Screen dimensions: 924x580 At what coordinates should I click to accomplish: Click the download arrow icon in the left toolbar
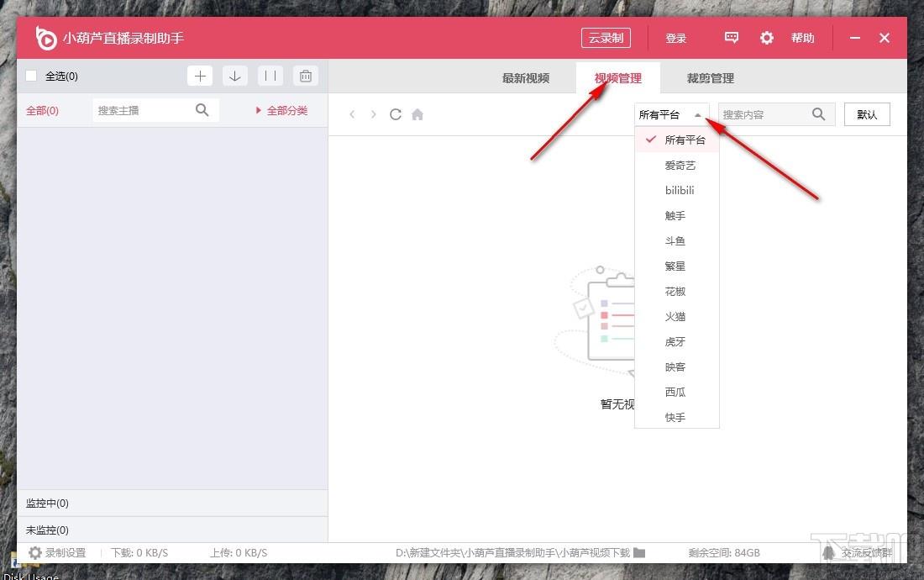click(x=234, y=76)
